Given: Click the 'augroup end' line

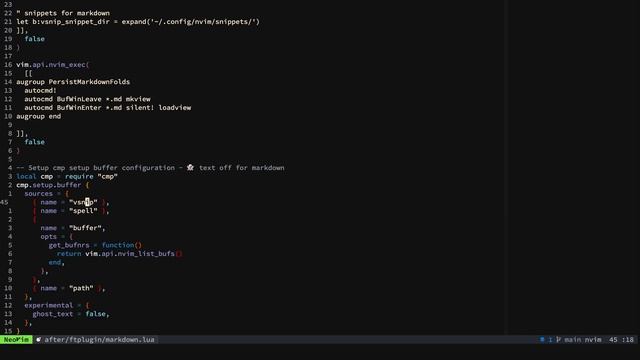Looking at the screenshot, I should pyautogui.click(x=39, y=116).
